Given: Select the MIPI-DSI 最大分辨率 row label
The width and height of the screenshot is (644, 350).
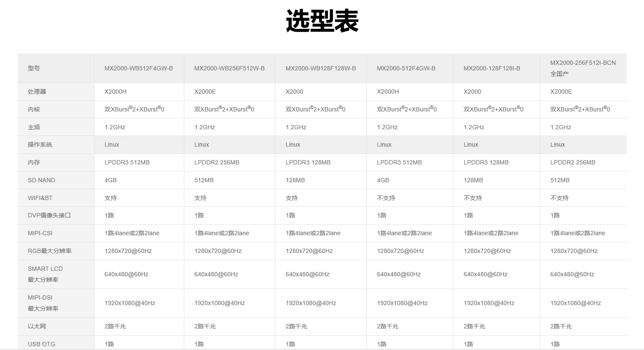Looking at the screenshot, I should 43,303.
